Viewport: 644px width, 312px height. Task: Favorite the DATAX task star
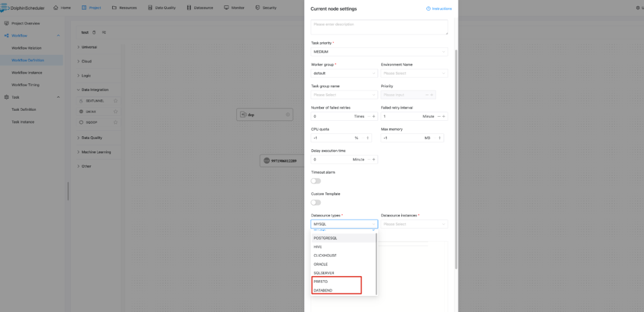pos(116,111)
